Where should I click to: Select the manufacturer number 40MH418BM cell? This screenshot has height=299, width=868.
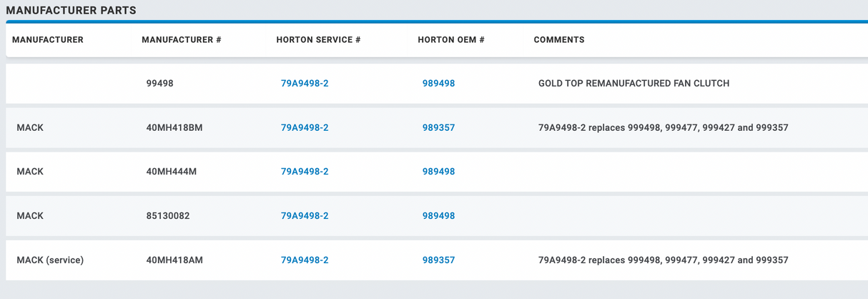coord(174,128)
